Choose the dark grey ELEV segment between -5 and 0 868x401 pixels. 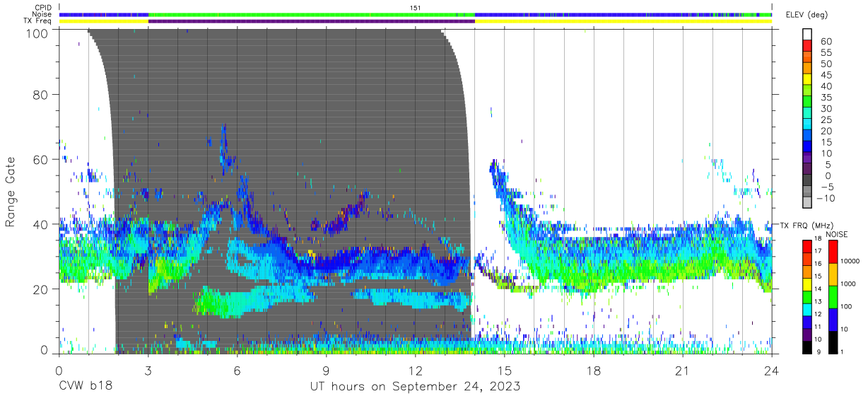point(807,181)
